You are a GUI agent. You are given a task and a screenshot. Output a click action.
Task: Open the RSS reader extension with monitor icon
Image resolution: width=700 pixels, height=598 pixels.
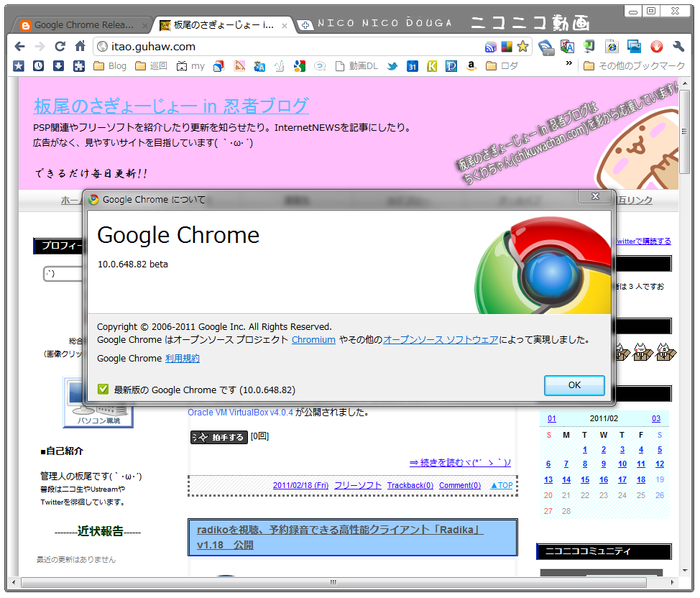(546, 47)
